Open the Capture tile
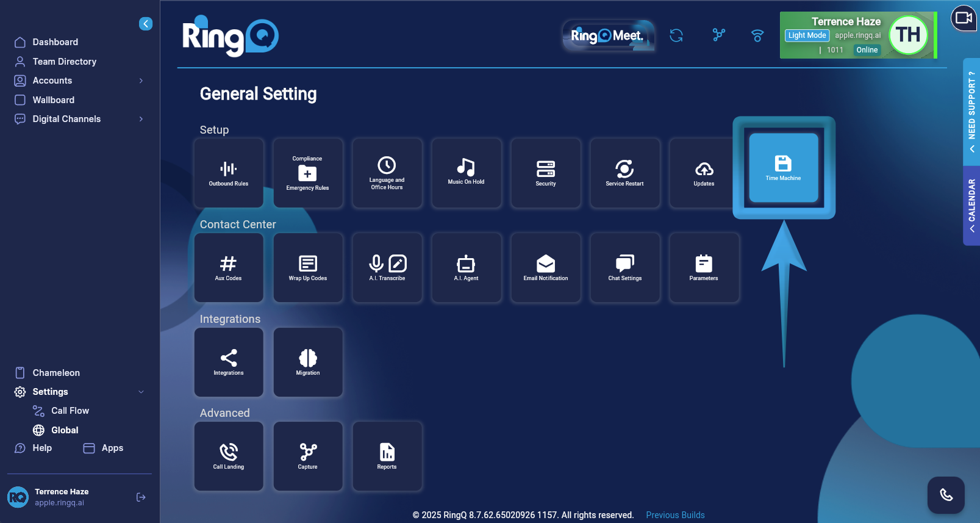The image size is (980, 523). (308, 456)
